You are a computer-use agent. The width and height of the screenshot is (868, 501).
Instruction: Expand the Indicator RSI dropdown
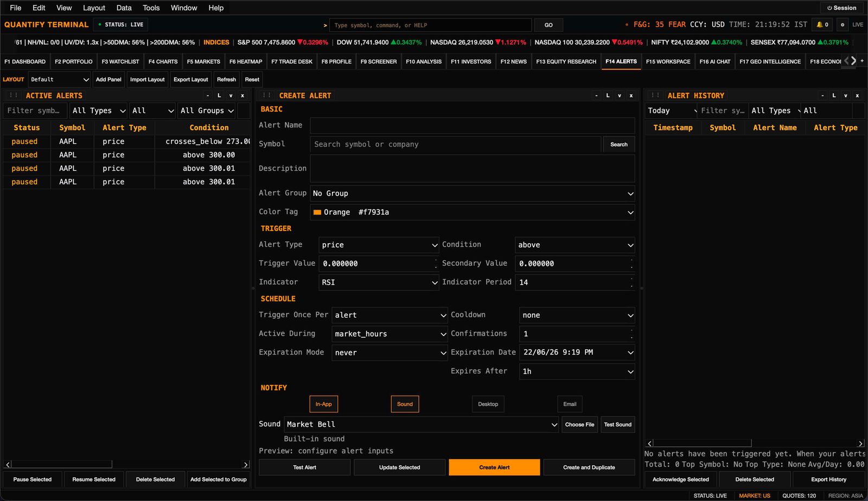point(379,282)
